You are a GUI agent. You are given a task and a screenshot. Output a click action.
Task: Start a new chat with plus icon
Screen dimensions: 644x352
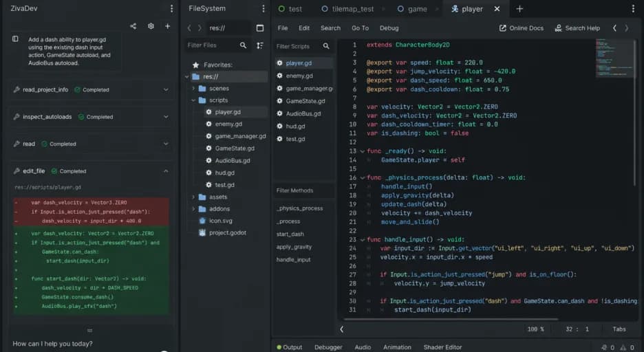(168, 26)
